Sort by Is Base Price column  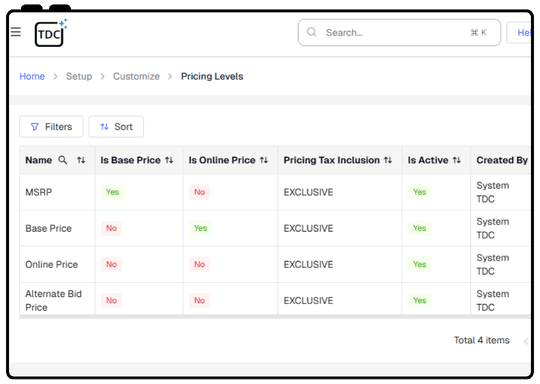[169, 160]
